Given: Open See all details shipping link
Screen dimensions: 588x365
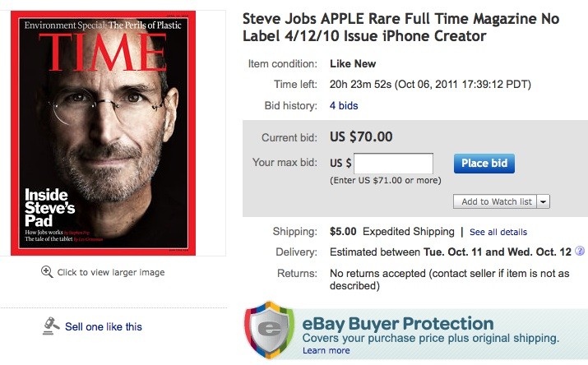Looking at the screenshot, I should click(x=498, y=232).
